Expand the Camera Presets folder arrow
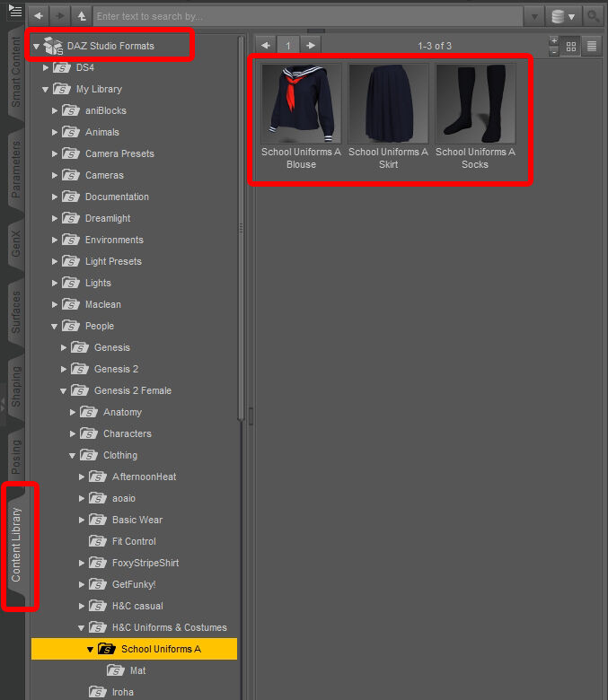Image resolution: width=608 pixels, height=700 pixels. tap(55, 154)
